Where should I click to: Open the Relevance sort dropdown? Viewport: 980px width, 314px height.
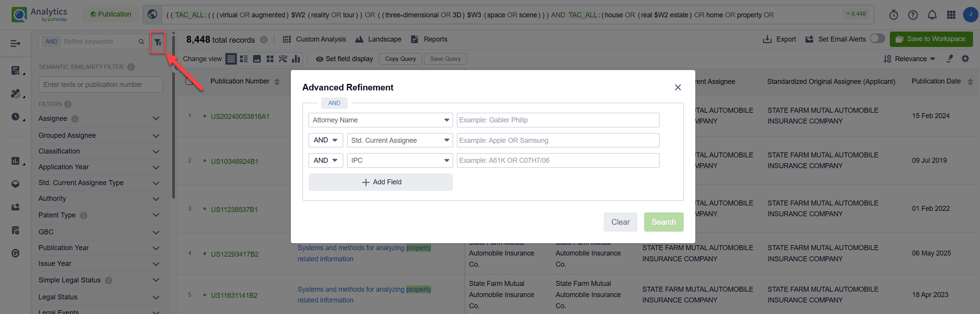[910, 59]
